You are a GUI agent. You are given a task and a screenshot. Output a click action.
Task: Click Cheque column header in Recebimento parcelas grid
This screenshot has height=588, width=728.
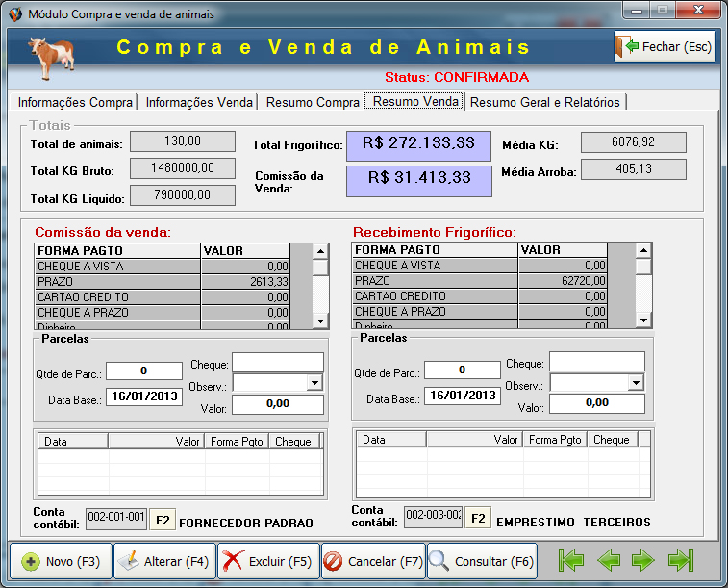[x=613, y=440]
